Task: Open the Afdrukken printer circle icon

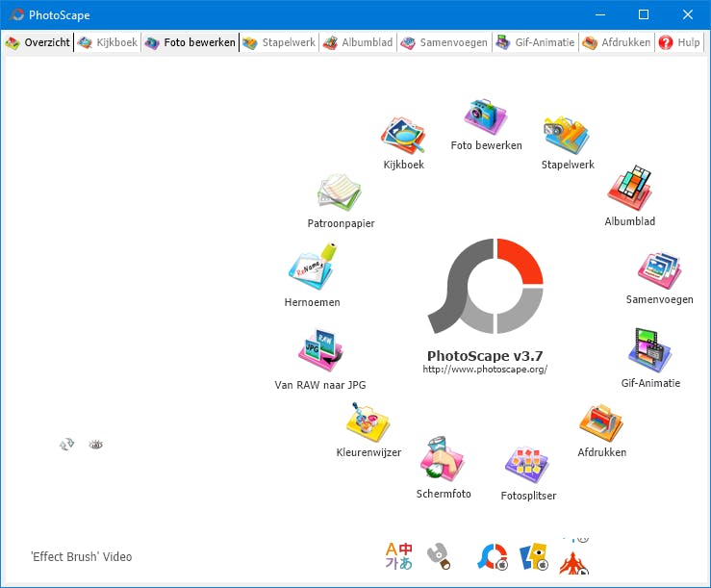Action: click(x=601, y=422)
